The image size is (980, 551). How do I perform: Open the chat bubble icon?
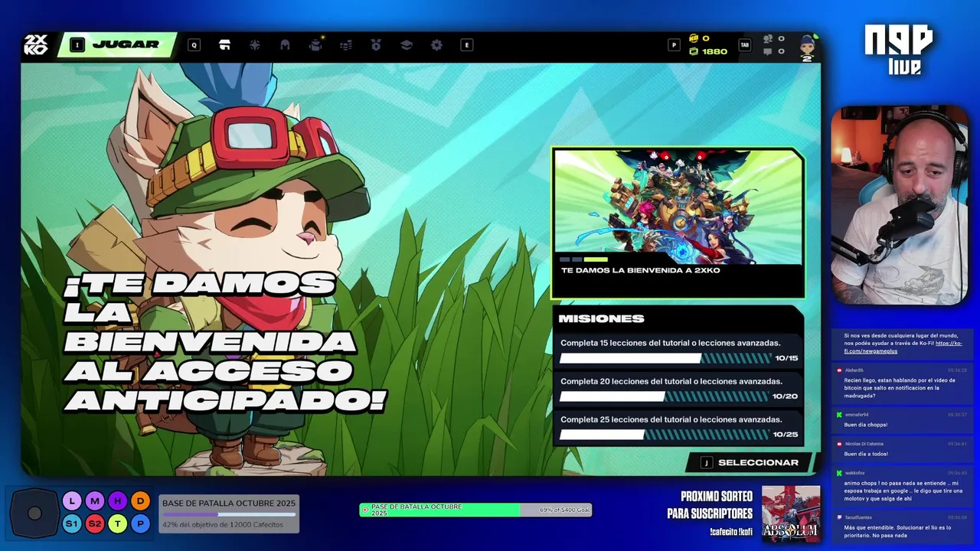tap(768, 52)
